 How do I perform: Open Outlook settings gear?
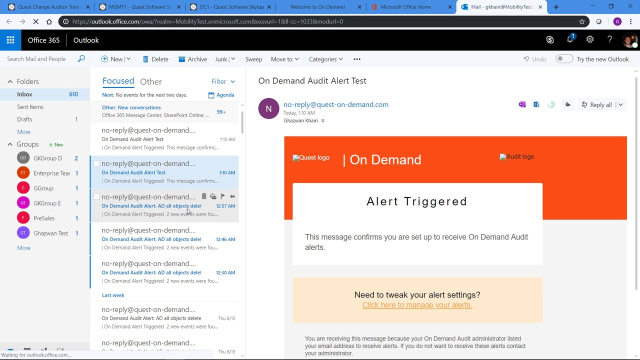[x=590, y=40]
